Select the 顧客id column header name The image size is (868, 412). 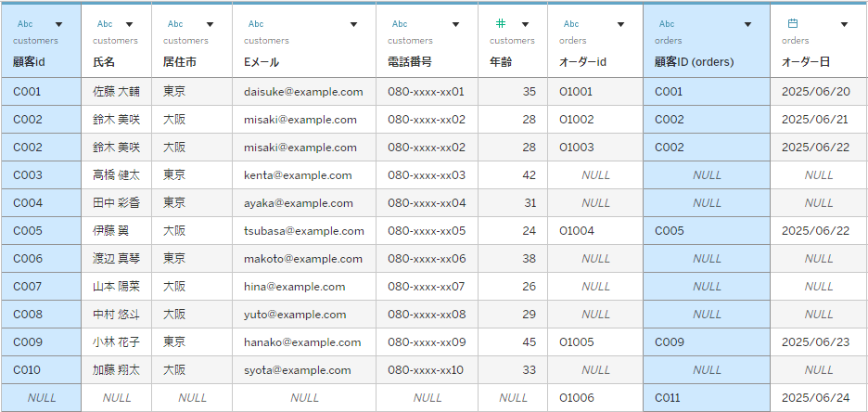pos(29,62)
